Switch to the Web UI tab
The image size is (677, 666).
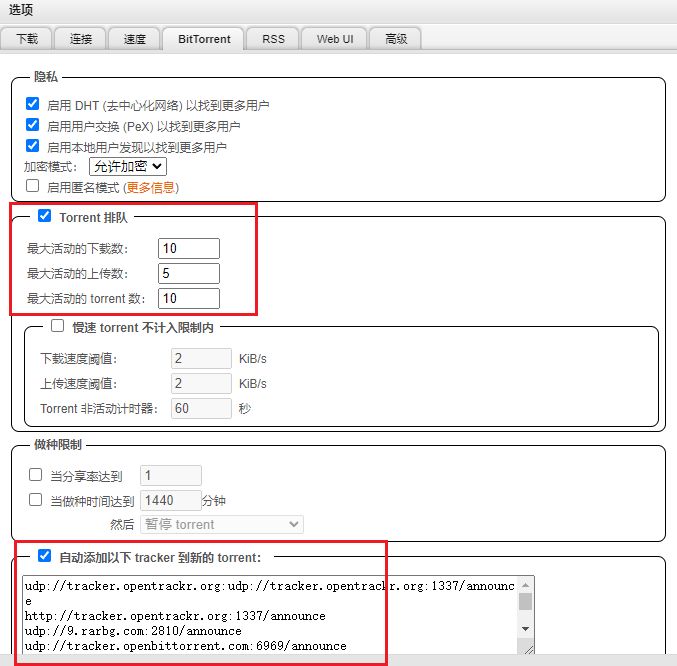334,39
